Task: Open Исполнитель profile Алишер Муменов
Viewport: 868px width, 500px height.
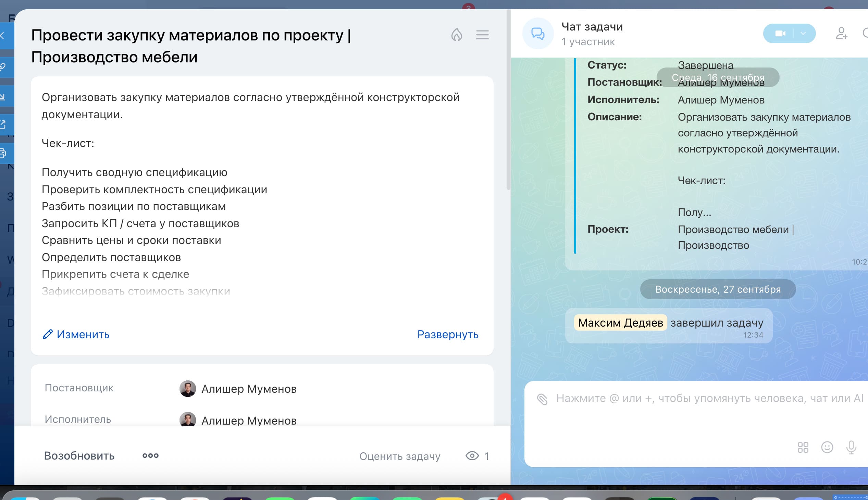Action: [249, 420]
